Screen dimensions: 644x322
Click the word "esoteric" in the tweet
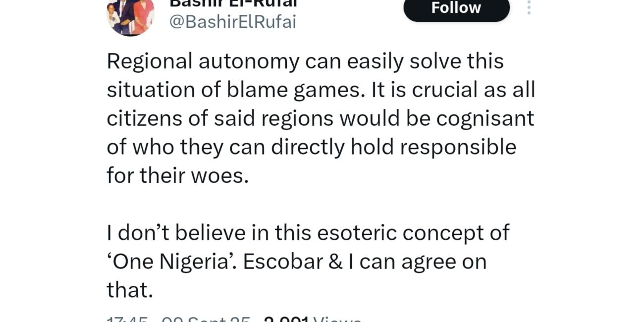click(357, 233)
